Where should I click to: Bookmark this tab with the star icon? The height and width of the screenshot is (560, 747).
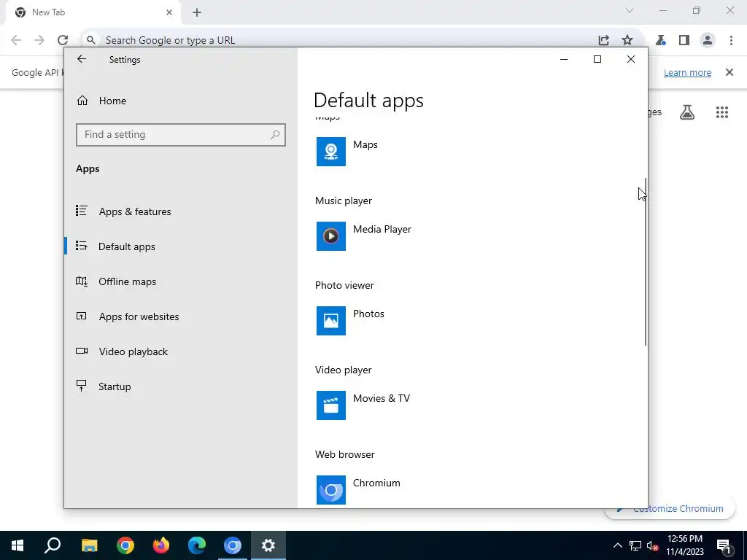tap(627, 40)
